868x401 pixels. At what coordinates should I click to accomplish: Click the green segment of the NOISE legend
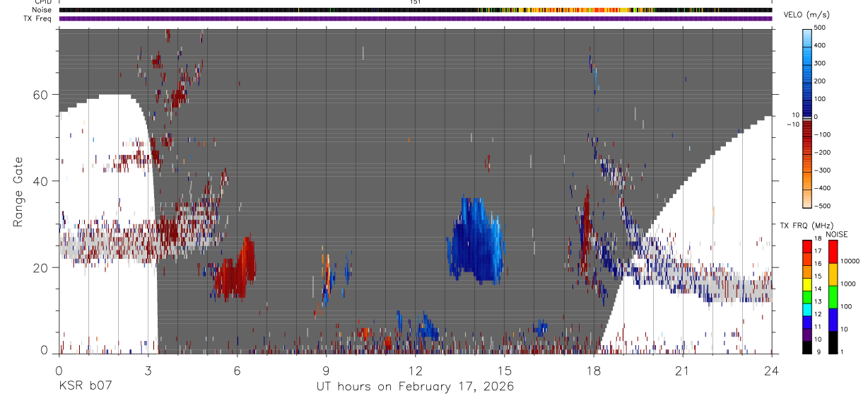pos(833,297)
